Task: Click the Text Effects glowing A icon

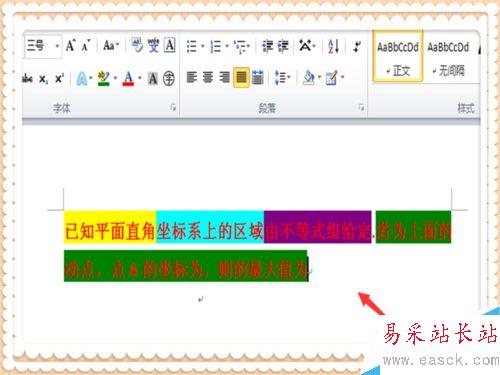Action: click(82, 79)
